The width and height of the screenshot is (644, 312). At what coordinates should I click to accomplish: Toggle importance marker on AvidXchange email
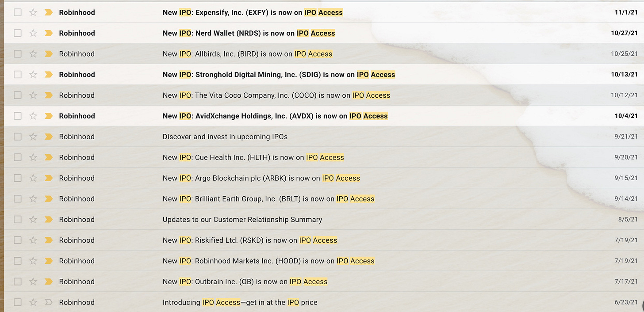(49, 116)
